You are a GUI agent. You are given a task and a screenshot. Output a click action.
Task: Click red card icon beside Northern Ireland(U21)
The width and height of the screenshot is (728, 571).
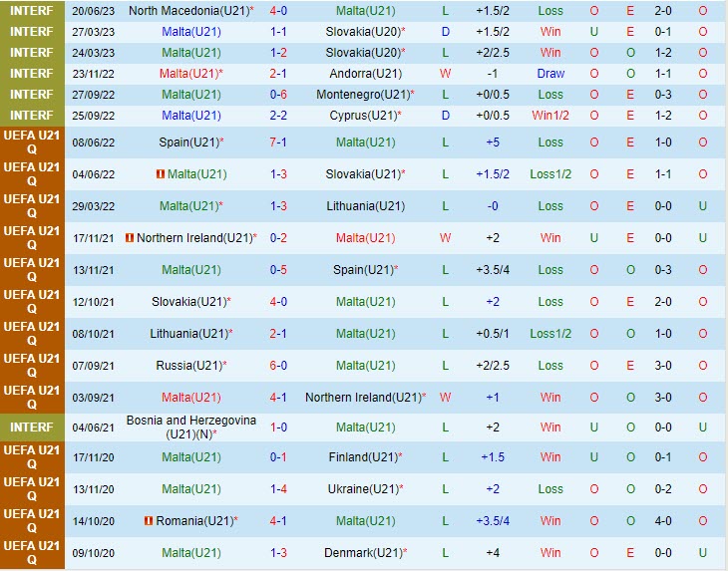tap(131, 238)
